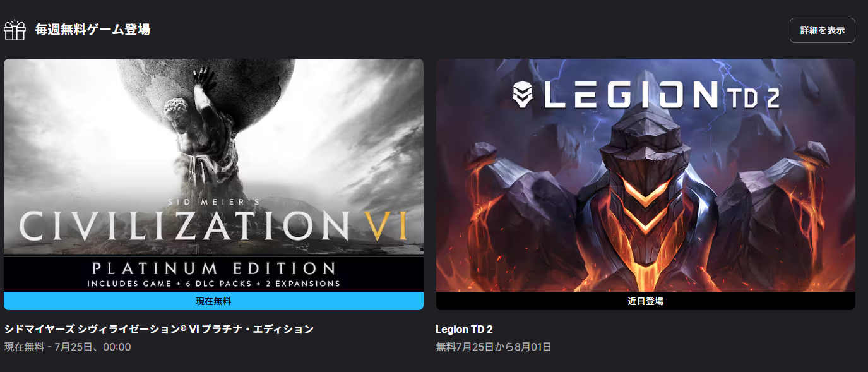Image resolution: width=868 pixels, height=372 pixels.
Task: Select the Civilization VI game cover thumbnail
Action: click(213, 176)
